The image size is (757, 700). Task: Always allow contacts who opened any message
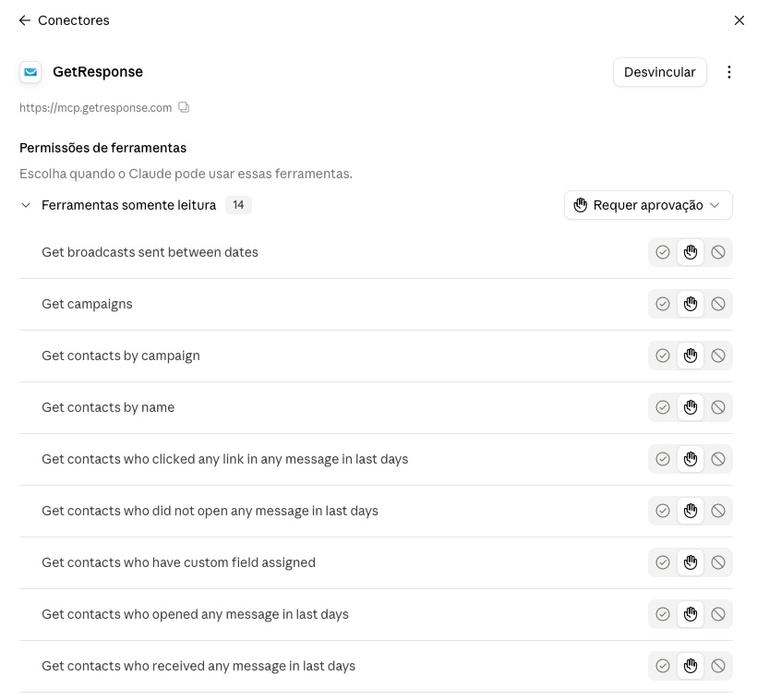[663, 614]
